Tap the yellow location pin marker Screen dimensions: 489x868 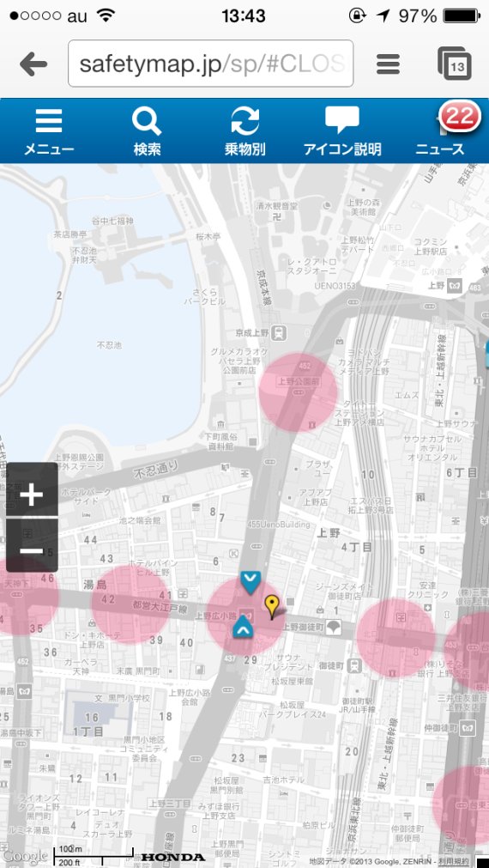pyautogui.click(x=271, y=607)
